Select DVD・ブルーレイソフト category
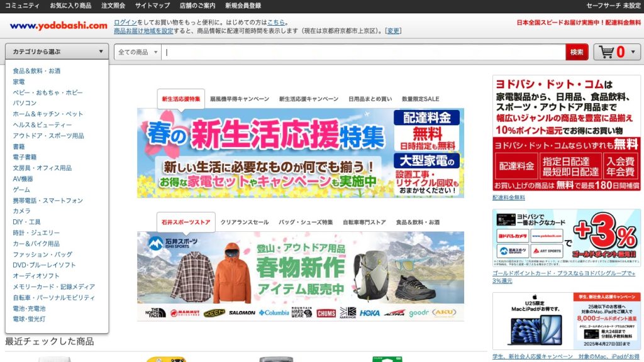 (44, 265)
